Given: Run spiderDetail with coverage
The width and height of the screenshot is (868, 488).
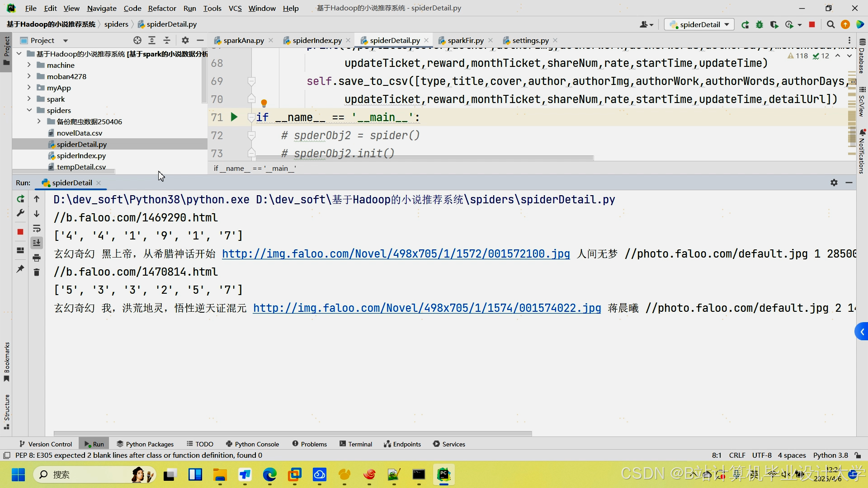Looking at the screenshot, I should (x=774, y=25).
